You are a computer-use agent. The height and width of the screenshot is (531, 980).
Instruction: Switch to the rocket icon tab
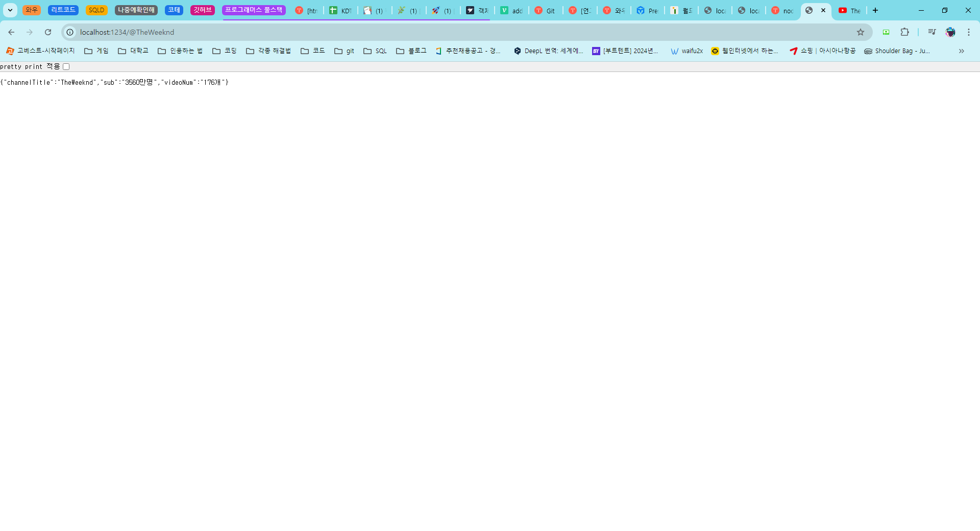point(443,10)
